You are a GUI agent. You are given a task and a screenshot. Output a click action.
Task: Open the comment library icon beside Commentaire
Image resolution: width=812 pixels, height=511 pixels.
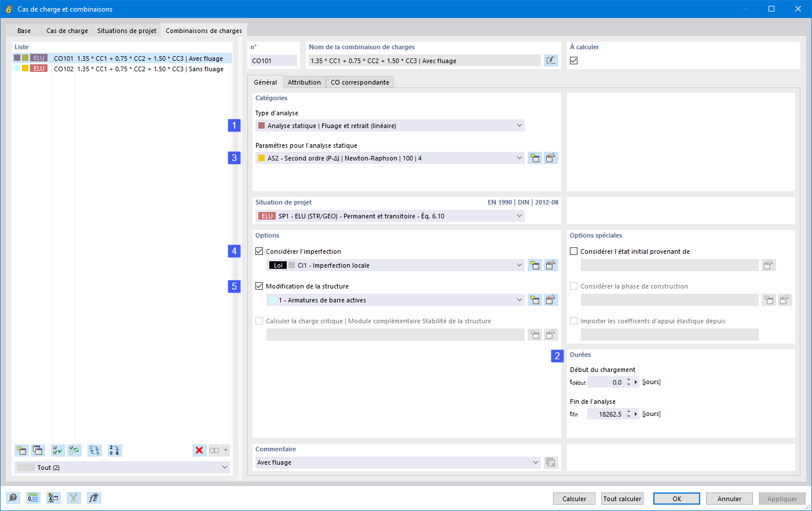(551, 462)
